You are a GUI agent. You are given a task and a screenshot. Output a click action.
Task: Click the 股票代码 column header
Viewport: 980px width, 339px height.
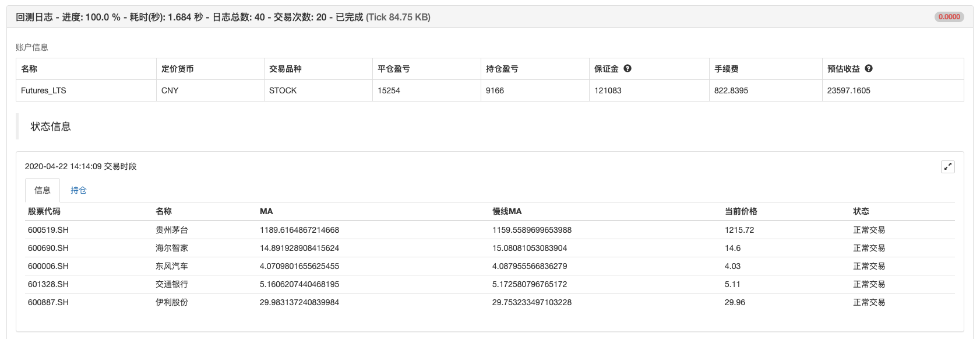44,211
